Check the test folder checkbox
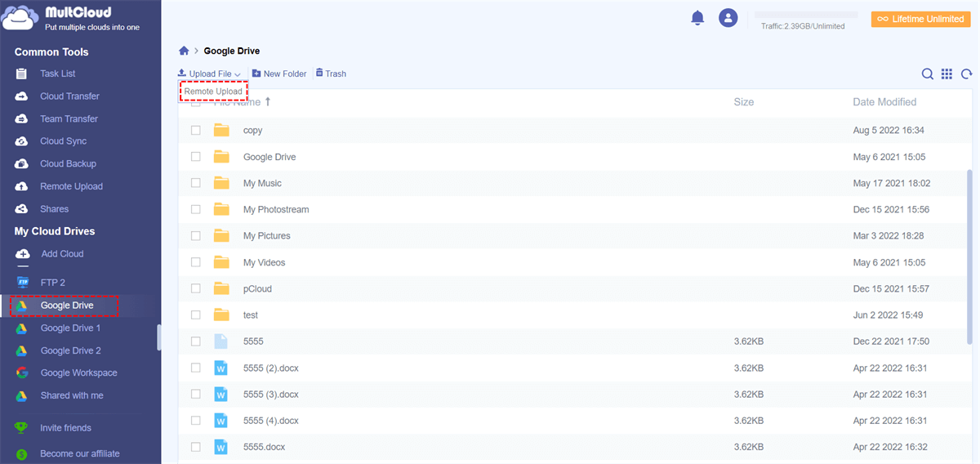Viewport: 980px width, 464px height. [196, 315]
